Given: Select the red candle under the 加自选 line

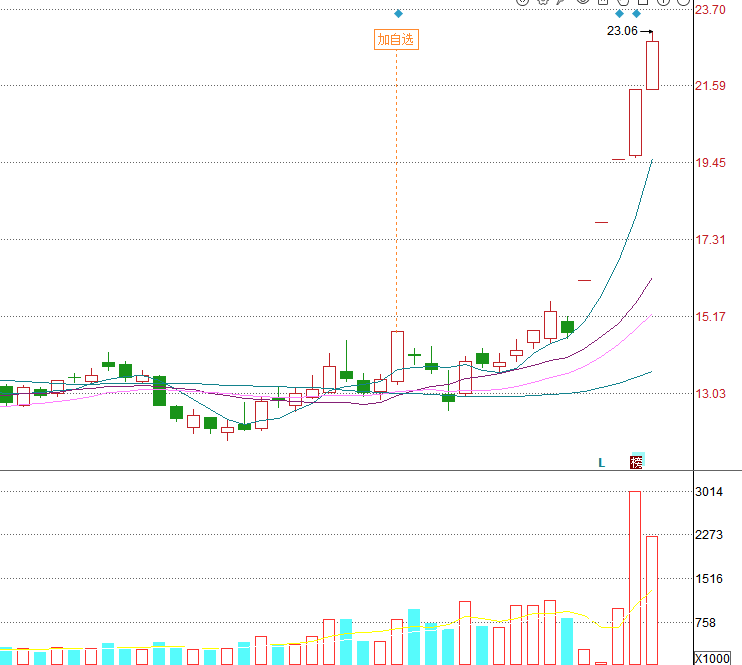Looking at the screenshot, I should (x=398, y=356).
